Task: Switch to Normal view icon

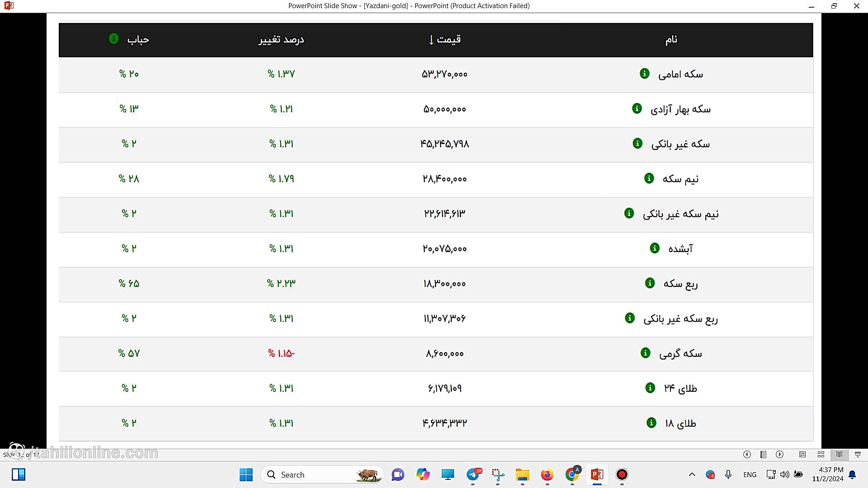Action: [802, 455]
